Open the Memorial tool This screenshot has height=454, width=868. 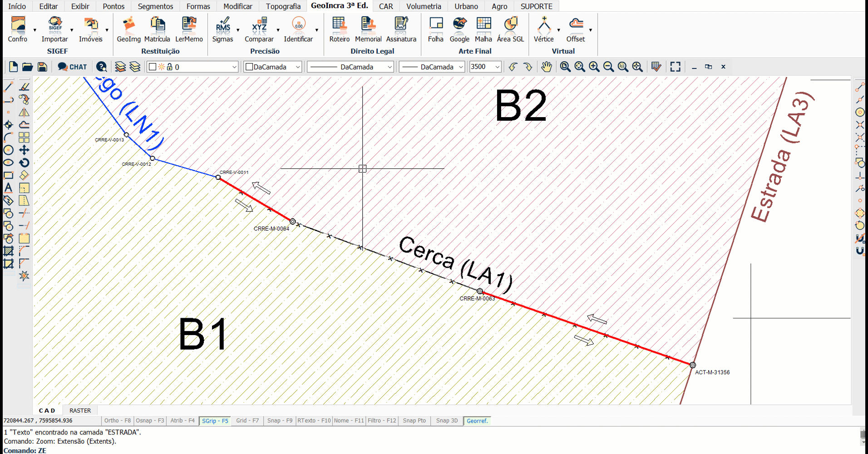click(x=368, y=30)
